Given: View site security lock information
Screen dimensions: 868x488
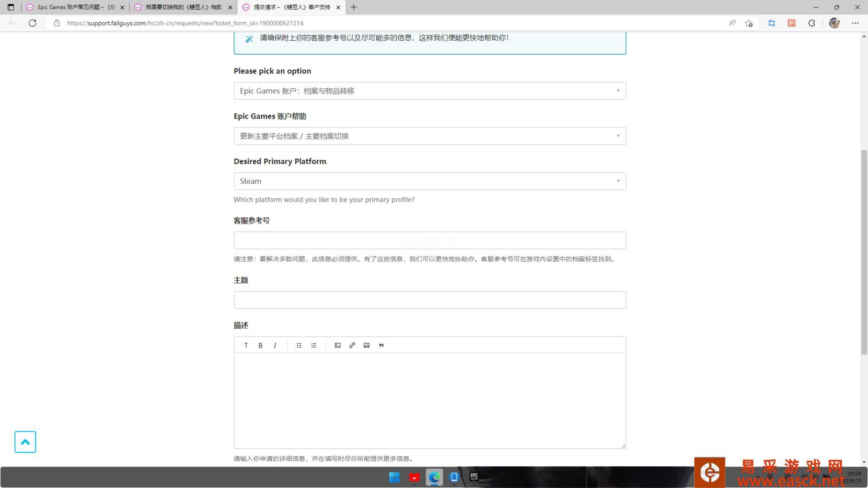Looking at the screenshot, I should pos(57,23).
